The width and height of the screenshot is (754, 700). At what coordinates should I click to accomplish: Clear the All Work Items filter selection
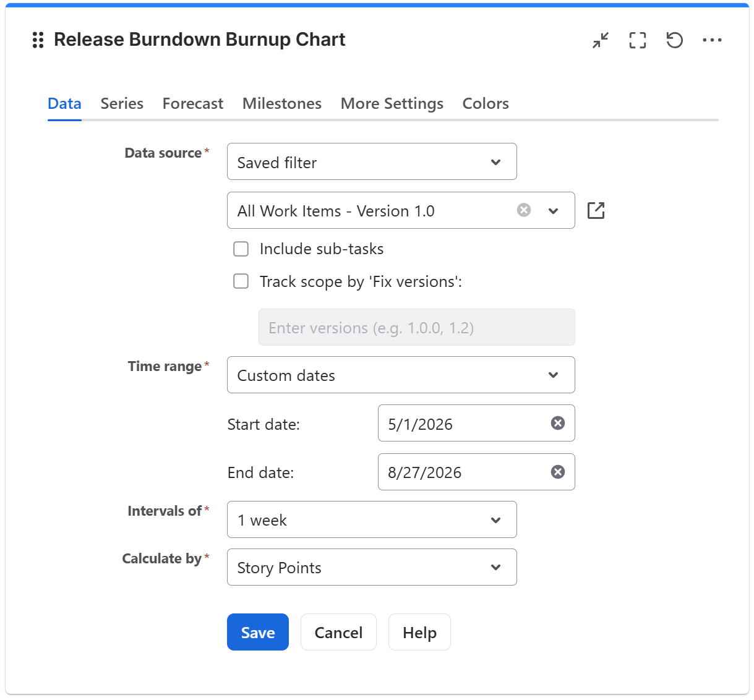(524, 210)
